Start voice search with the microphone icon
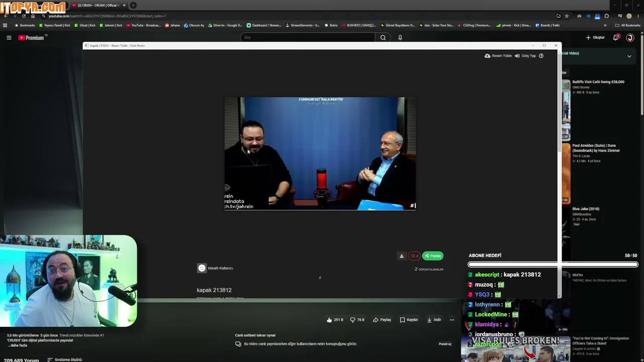This screenshot has height=362, width=644. 400,38
